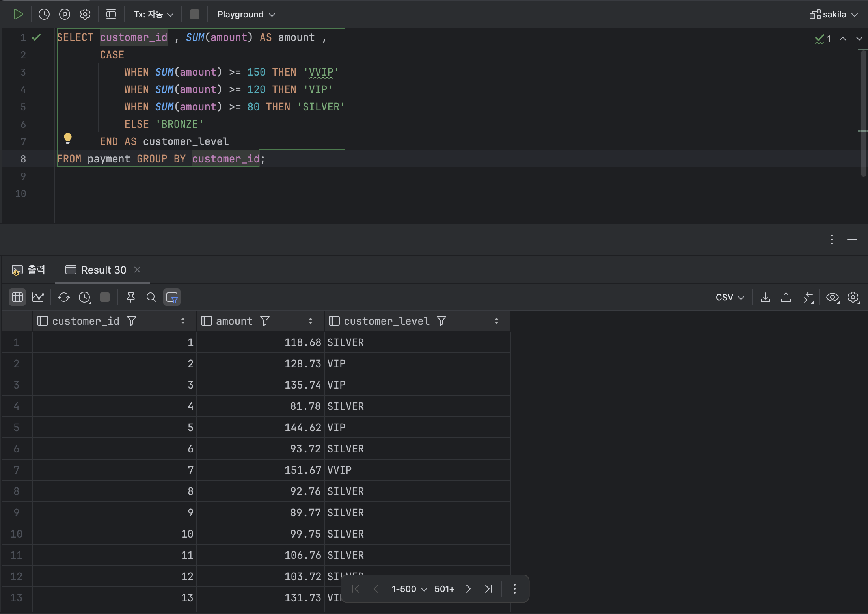Screen dimensions: 868x614
Task: Open sakila schema selector dropdown
Action: pos(834,15)
